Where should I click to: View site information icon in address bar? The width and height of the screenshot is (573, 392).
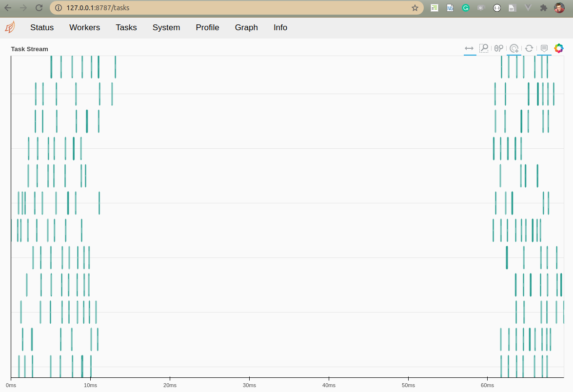click(x=59, y=8)
